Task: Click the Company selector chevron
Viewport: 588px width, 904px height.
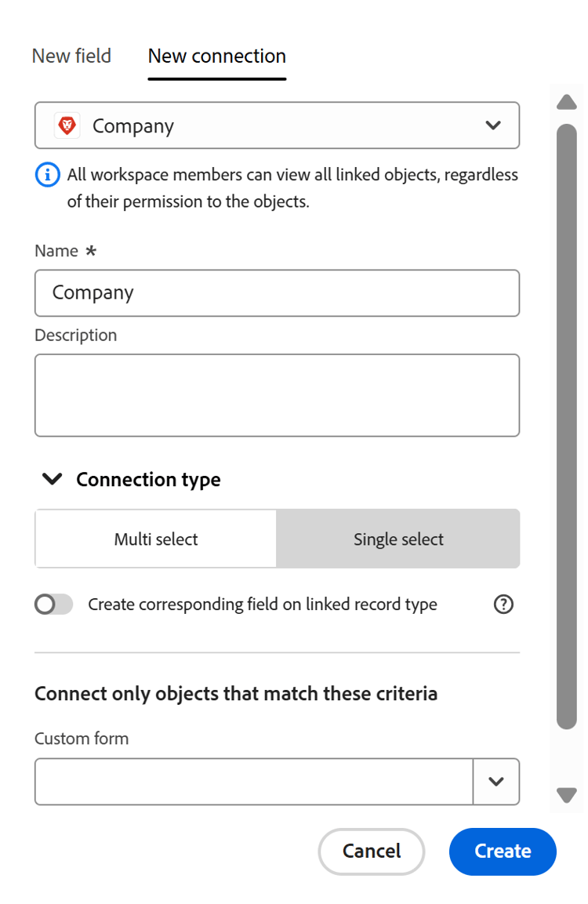Action: point(494,125)
